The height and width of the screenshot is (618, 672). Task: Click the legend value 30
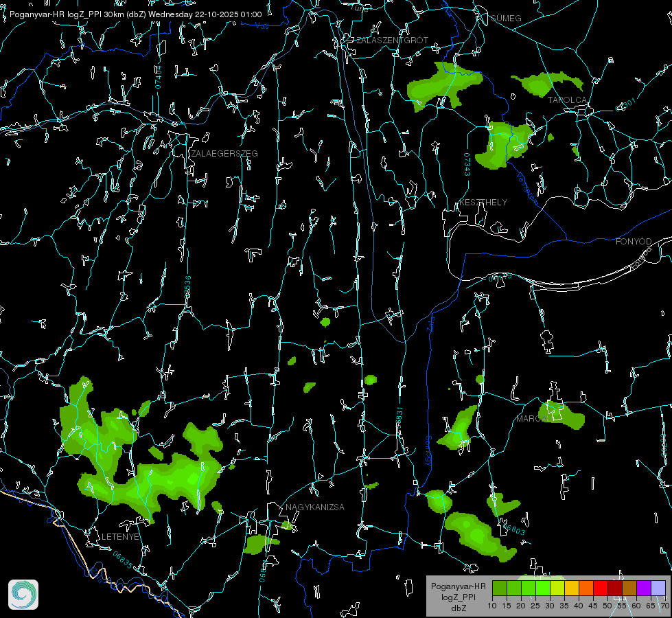549,606
